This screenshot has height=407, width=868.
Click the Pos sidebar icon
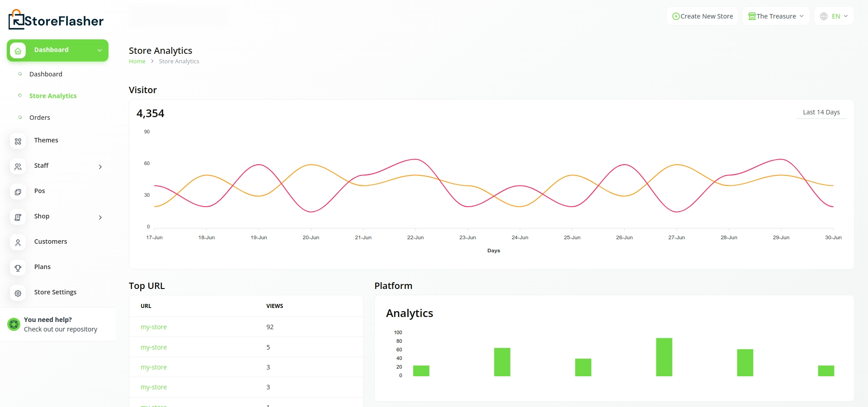pyautogui.click(x=18, y=192)
